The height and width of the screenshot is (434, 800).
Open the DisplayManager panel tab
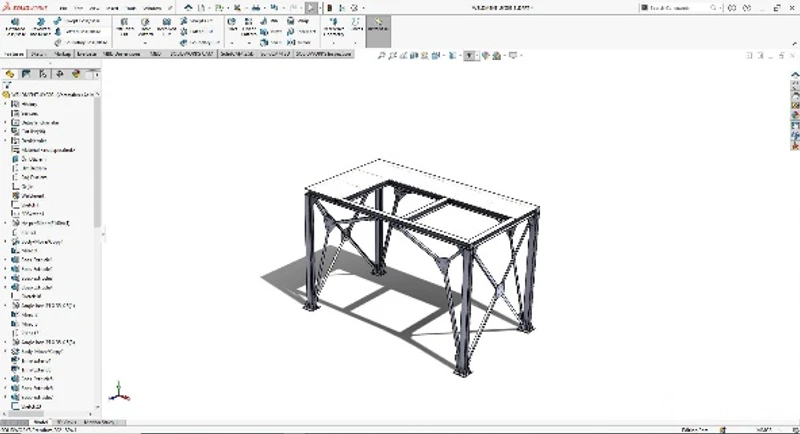(x=76, y=74)
